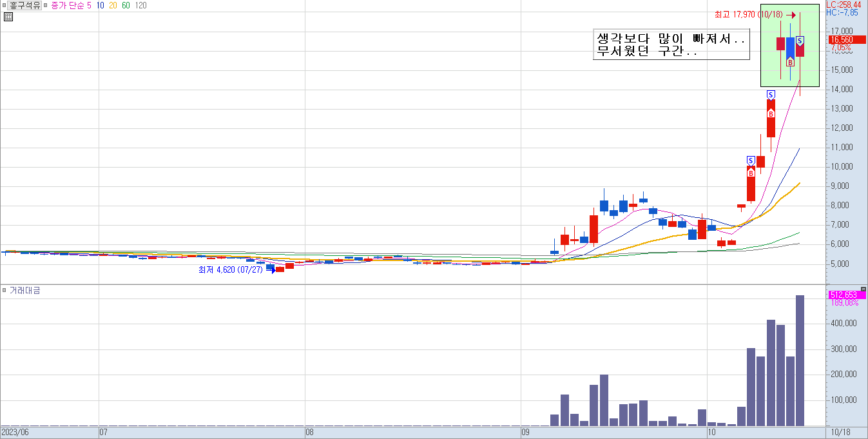Select the blue 10-day moving average label
Image resolution: width=868 pixels, height=439 pixels.
pos(100,5)
